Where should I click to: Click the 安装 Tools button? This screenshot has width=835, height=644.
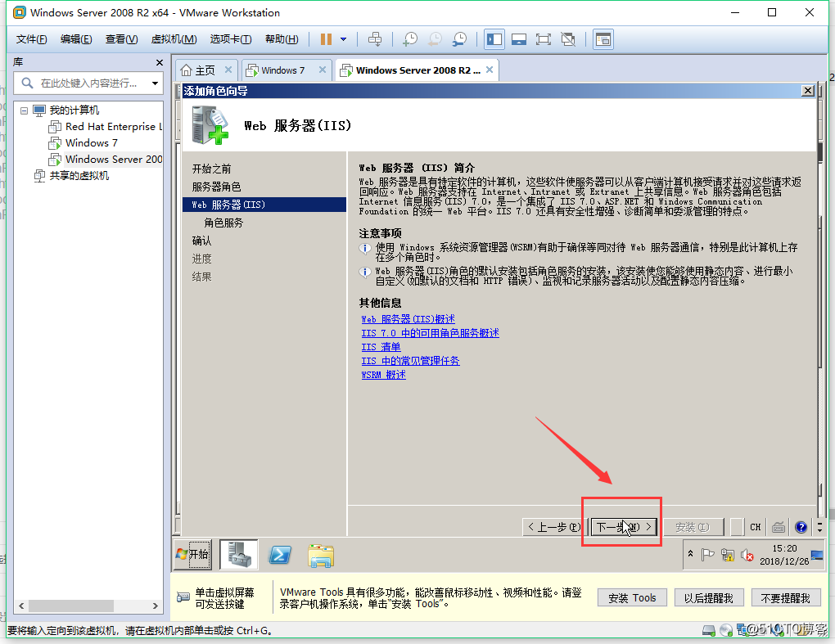click(x=632, y=598)
